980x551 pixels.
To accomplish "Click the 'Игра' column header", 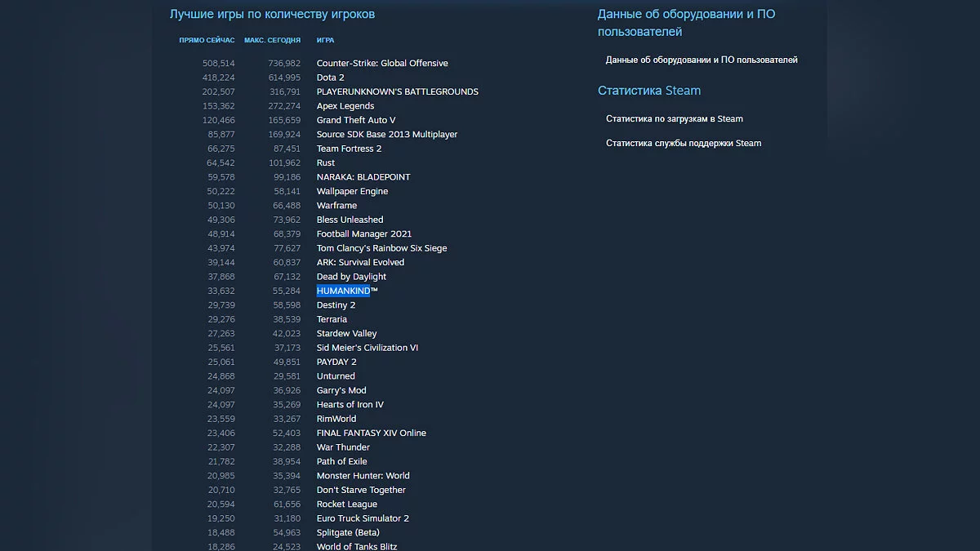I will (x=325, y=40).
